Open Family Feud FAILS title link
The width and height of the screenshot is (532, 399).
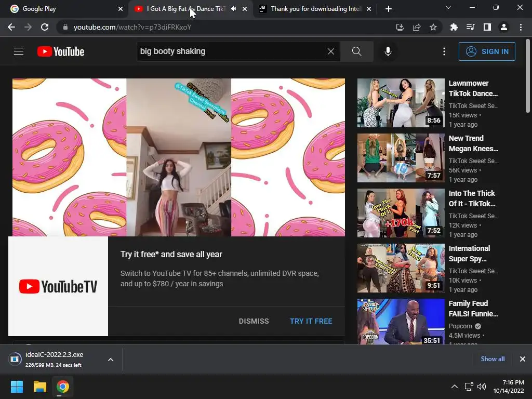(473, 309)
